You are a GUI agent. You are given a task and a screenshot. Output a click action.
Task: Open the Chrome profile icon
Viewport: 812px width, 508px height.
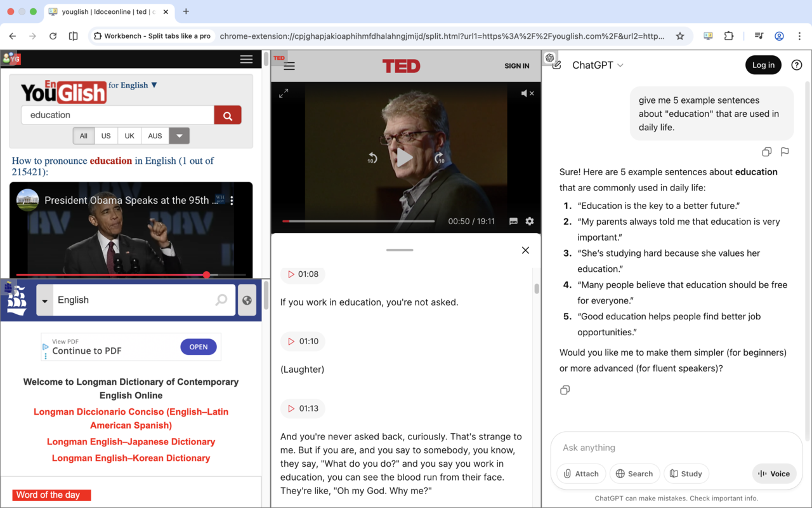point(779,36)
